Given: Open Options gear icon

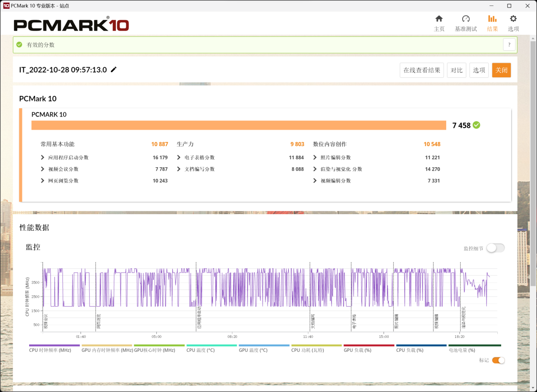Looking at the screenshot, I should 513,19.
